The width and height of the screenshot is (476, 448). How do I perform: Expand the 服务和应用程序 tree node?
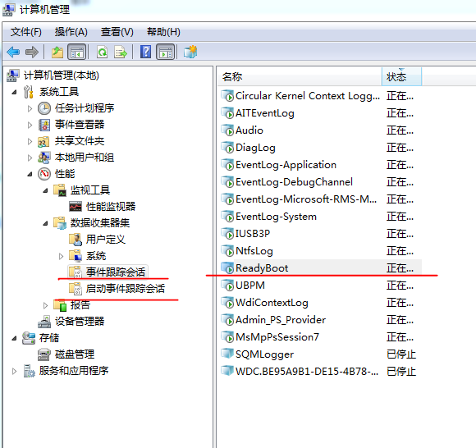[14, 371]
